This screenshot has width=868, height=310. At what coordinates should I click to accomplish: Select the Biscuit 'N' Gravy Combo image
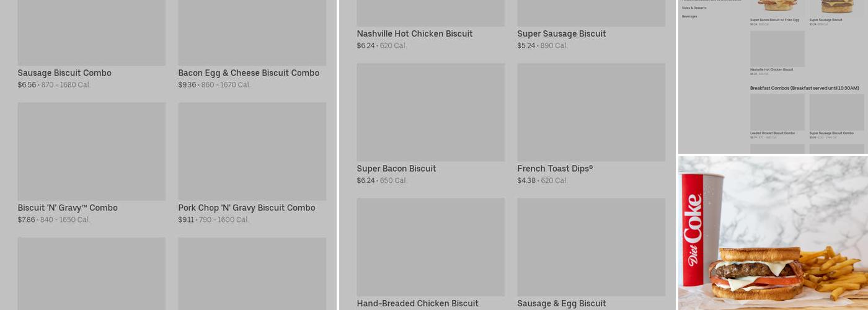[92, 151]
